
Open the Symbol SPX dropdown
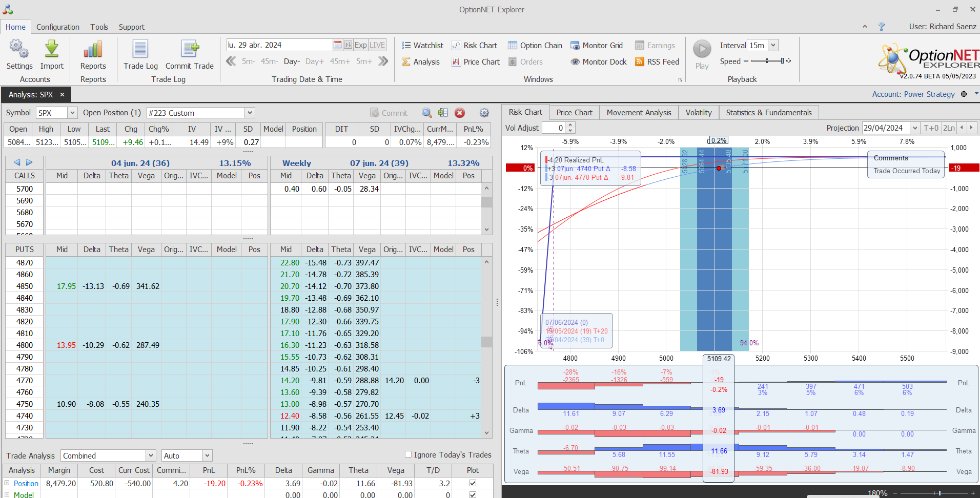[x=72, y=113]
